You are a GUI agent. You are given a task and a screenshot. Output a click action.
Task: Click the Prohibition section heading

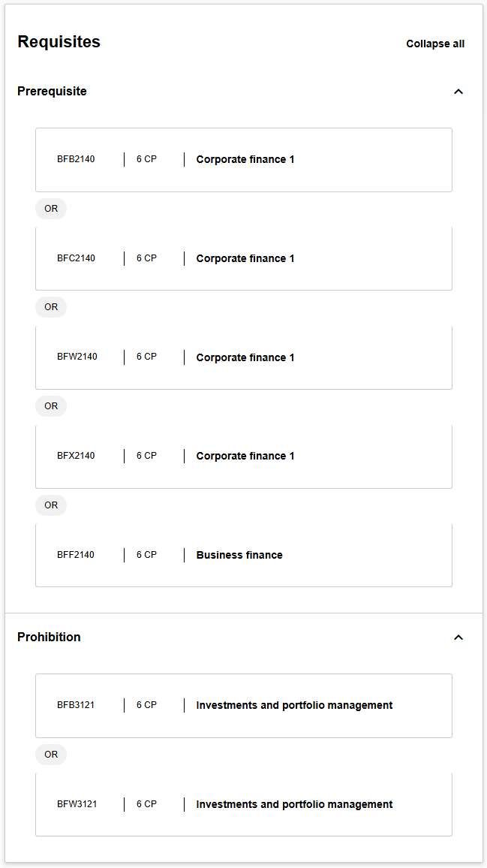[x=49, y=637]
